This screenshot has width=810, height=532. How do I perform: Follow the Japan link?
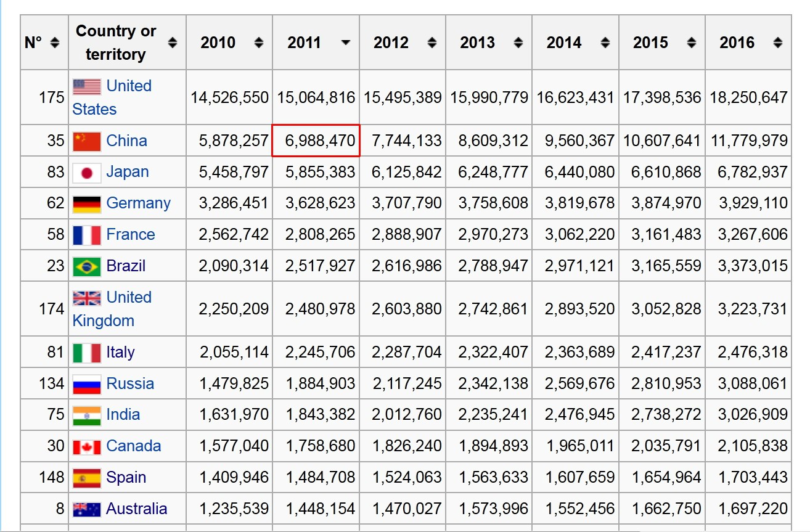click(128, 172)
